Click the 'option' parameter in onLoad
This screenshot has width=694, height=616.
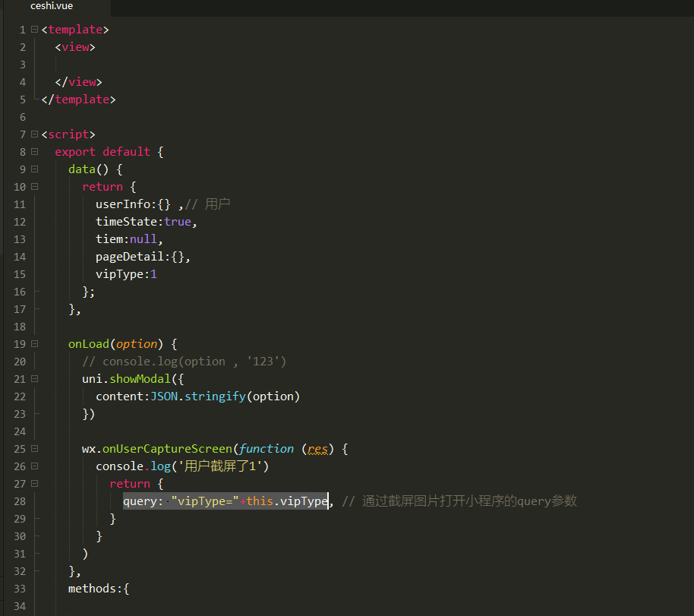(137, 344)
